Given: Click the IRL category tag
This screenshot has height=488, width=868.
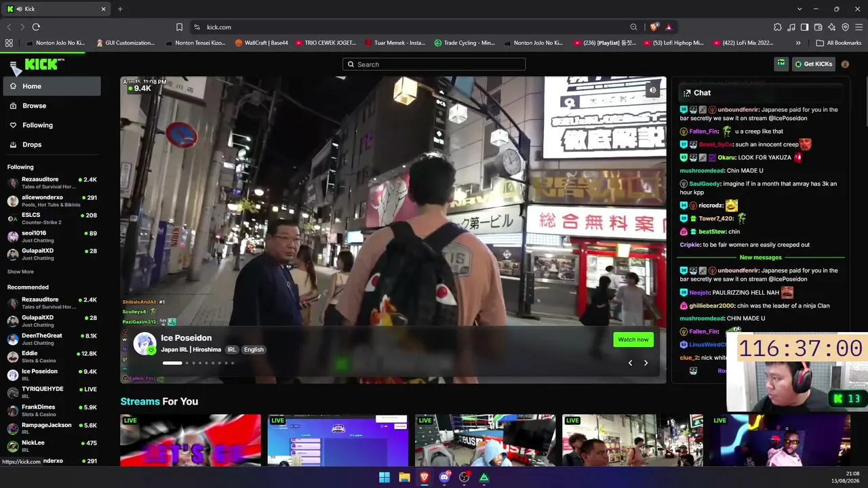Looking at the screenshot, I should pos(232,350).
